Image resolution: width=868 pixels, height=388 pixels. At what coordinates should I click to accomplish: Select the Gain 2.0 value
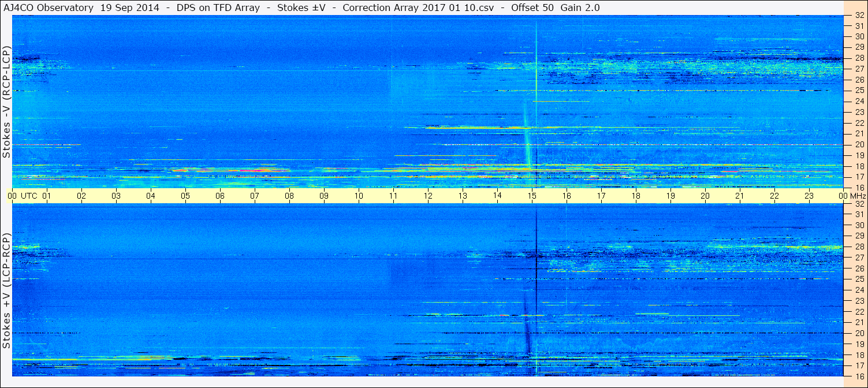pos(580,8)
